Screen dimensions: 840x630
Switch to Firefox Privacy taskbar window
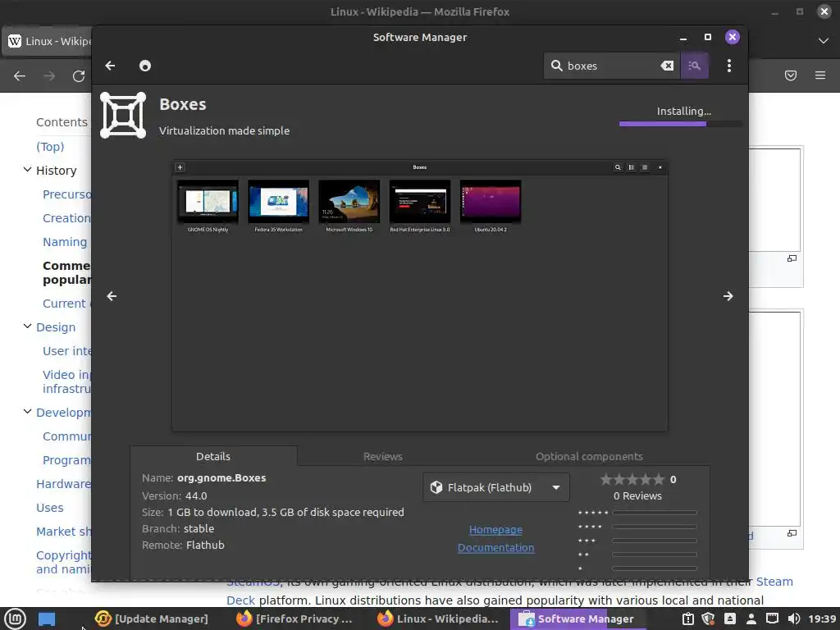click(x=294, y=619)
